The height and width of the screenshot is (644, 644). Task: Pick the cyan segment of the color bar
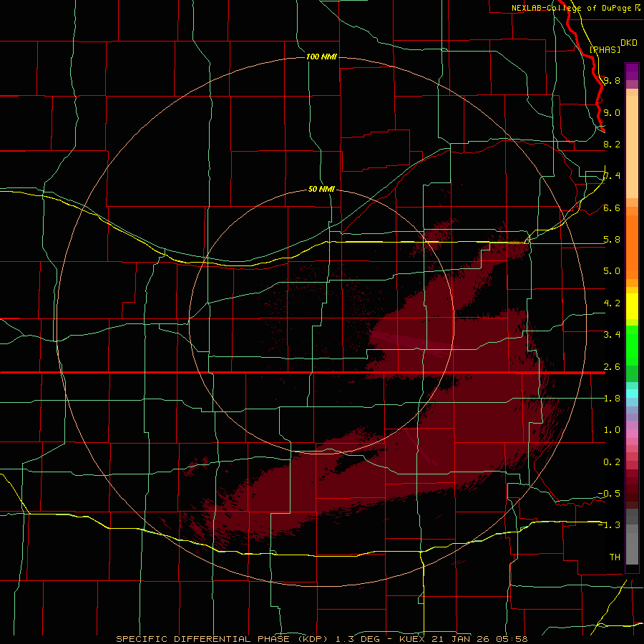632,394
